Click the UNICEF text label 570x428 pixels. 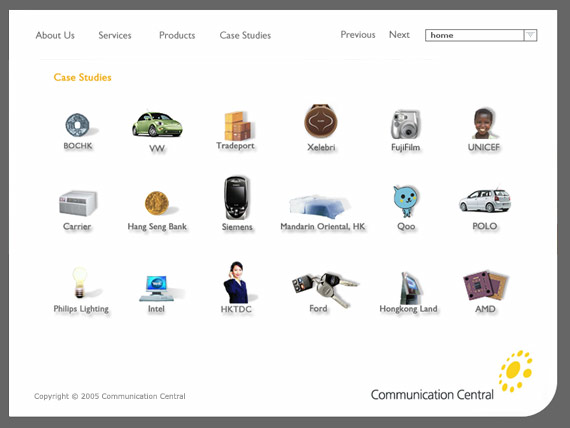(x=484, y=147)
